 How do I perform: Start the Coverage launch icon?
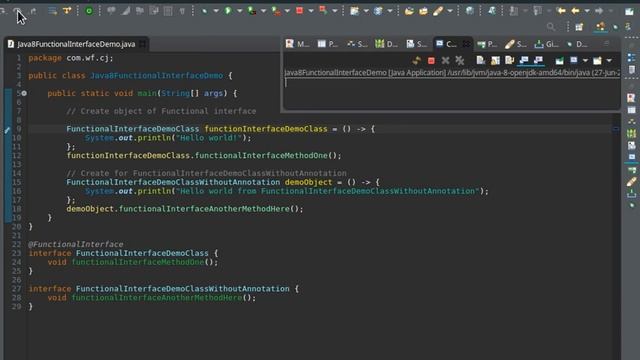[x=252, y=11]
